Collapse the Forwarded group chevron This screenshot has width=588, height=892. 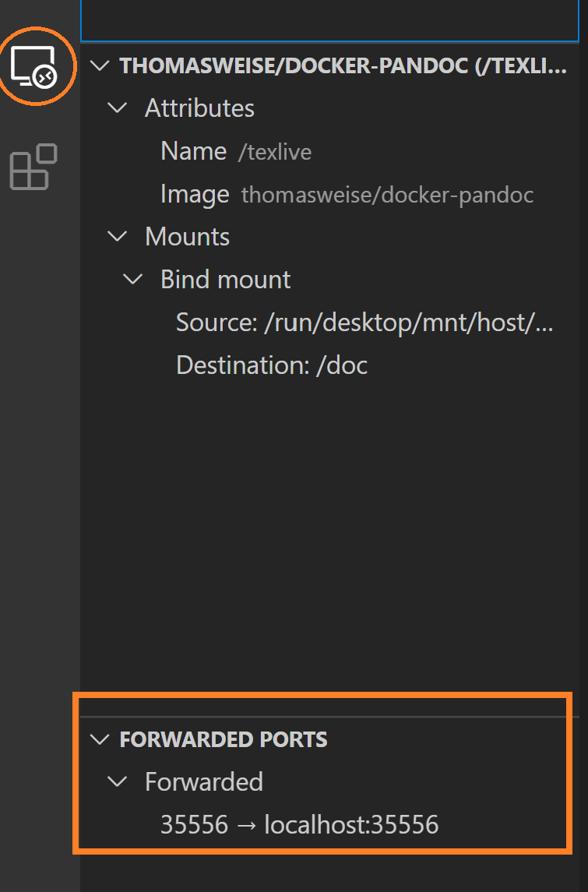point(118,781)
